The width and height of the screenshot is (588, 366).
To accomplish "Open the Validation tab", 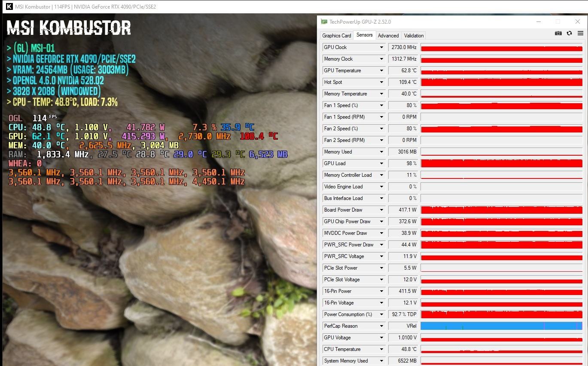I will point(414,36).
